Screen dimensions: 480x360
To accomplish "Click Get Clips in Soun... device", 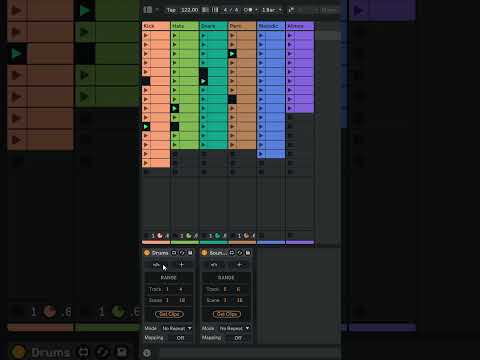I will (227, 314).
